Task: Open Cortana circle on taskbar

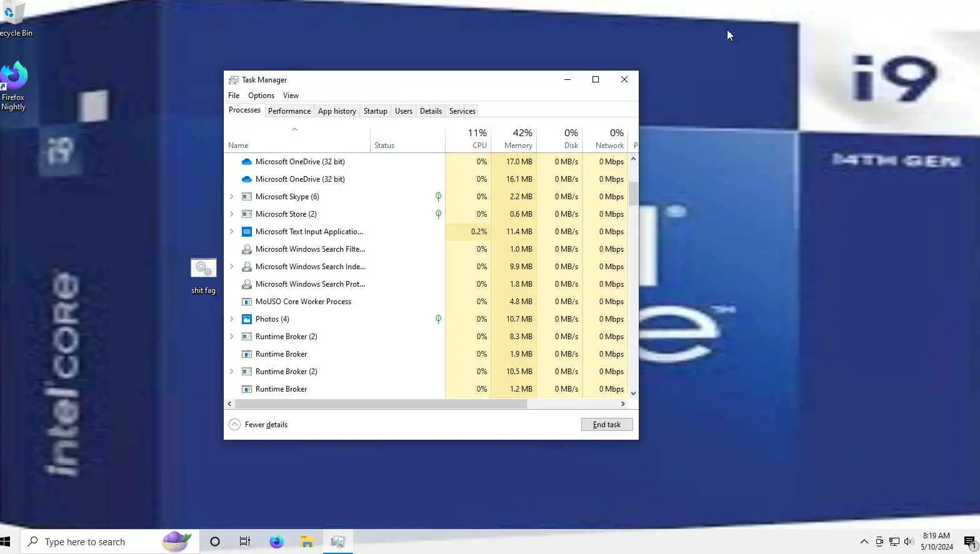Action: pyautogui.click(x=214, y=542)
